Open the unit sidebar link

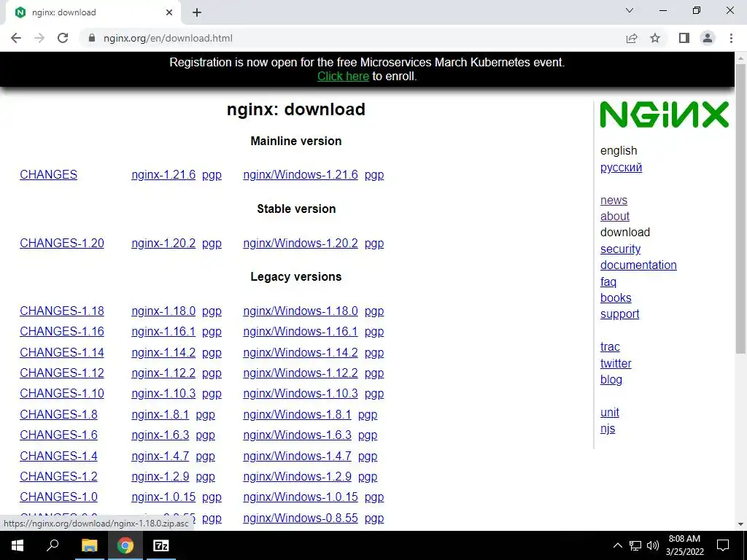coord(609,413)
